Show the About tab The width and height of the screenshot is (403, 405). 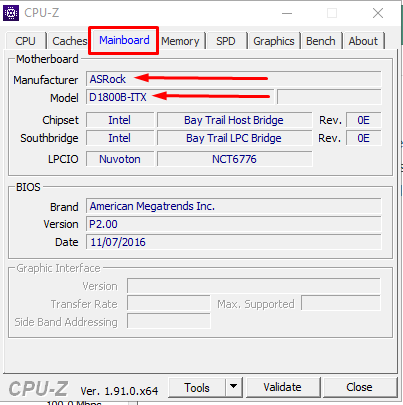(363, 41)
